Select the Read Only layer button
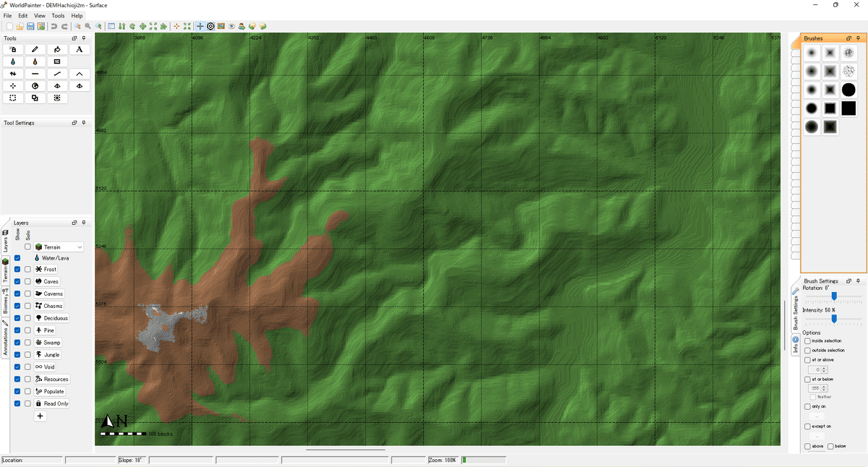The image size is (868, 467). click(x=51, y=403)
